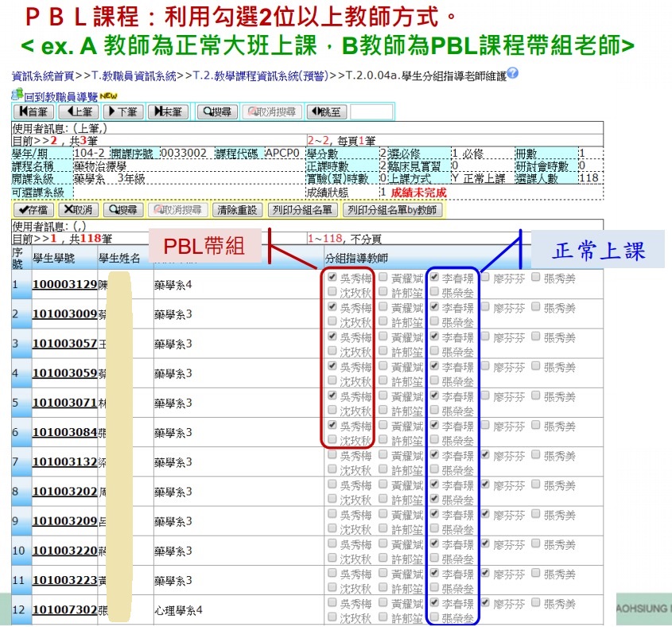The height and width of the screenshot is (627, 672).
Task: Open student ID 101003009 link
Action: tap(65, 314)
